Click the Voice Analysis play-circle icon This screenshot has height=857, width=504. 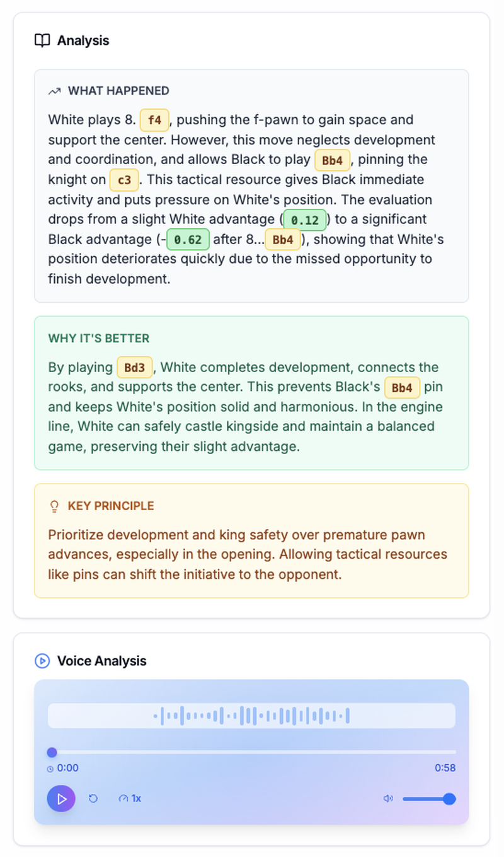tap(42, 661)
